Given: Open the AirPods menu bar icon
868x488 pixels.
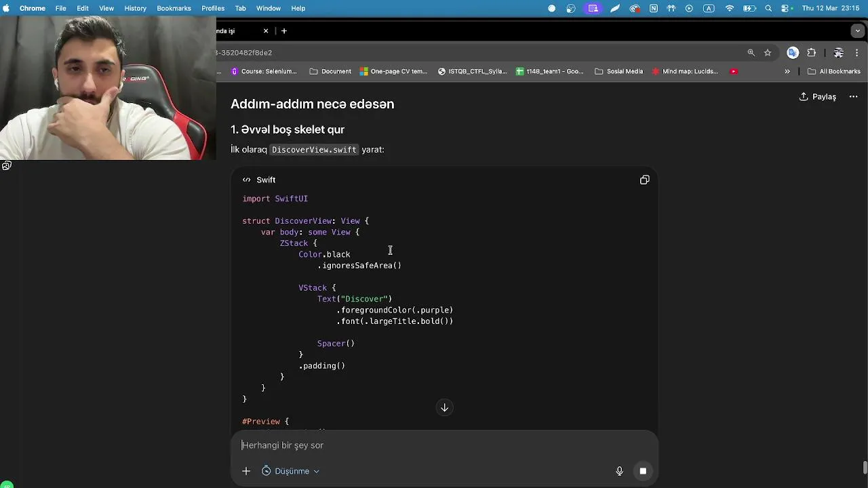Looking at the screenshot, I should click(x=671, y=8).
